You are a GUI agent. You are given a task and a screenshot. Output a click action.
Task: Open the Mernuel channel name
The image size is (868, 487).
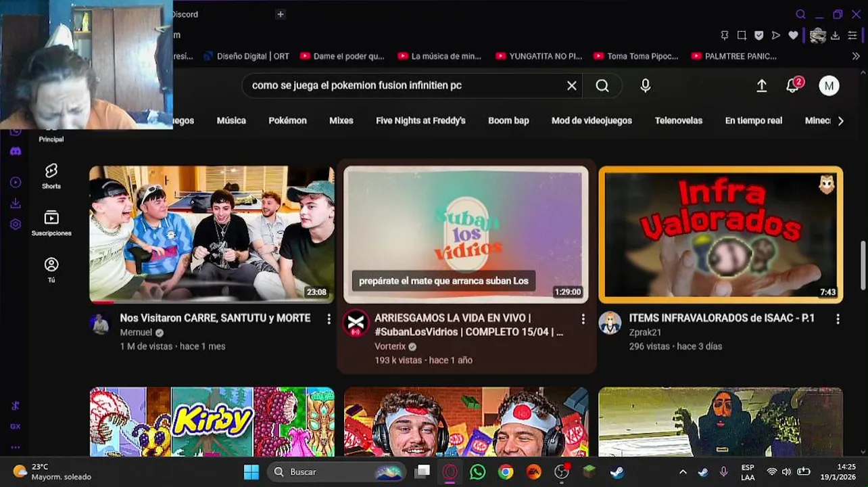pos(136,333)
